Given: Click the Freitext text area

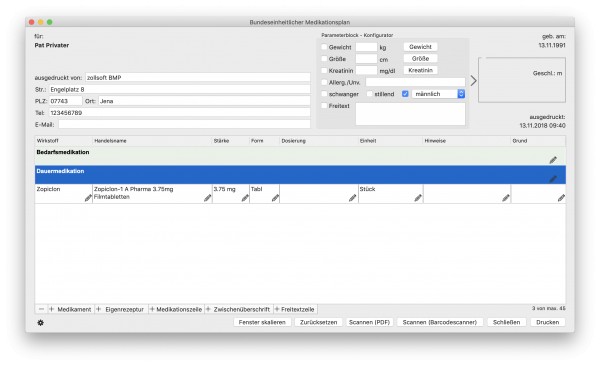Looking at the screenshot, I should 410,114.
